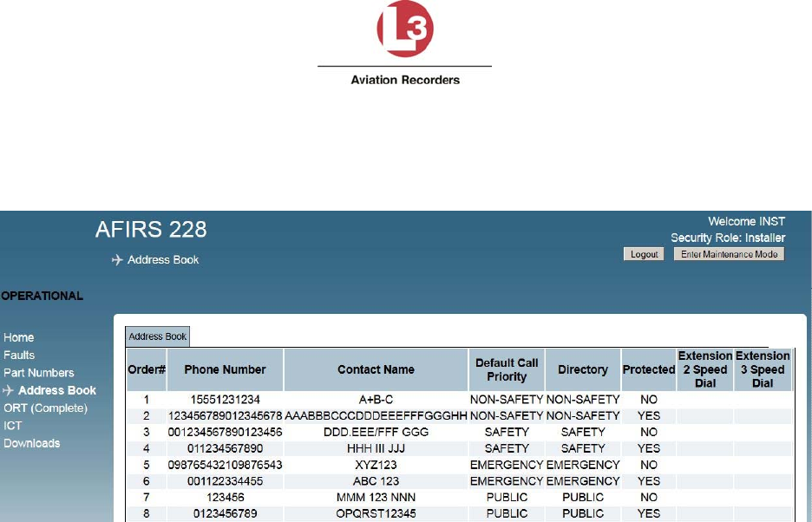Click the Protected value for contact A+B-C
812x522 pixels.
coord(648,399)
